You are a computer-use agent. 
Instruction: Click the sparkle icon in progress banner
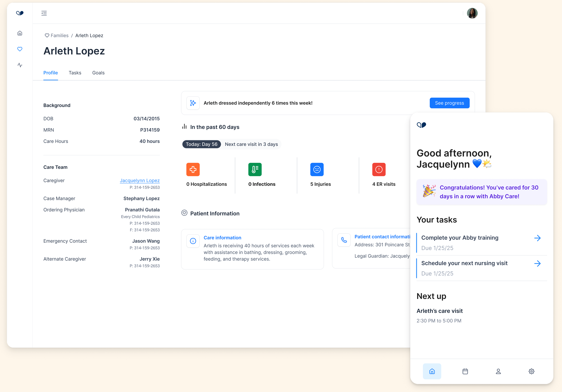[193, 103]
